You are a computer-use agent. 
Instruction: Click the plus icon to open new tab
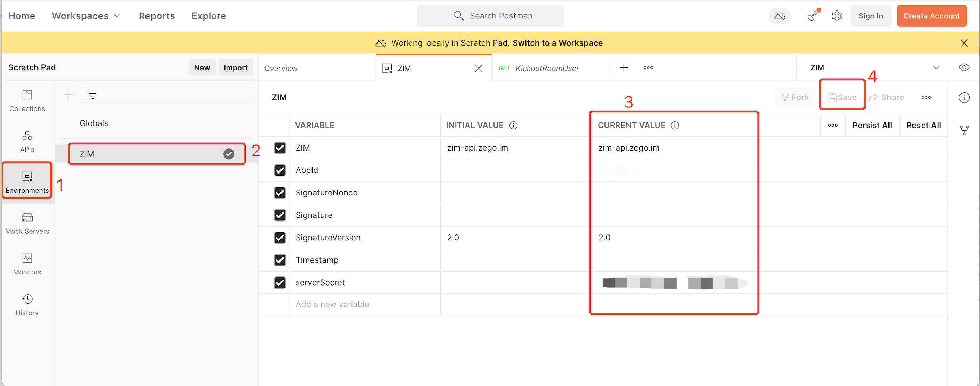pyautogui.click(x=624, y=68)
